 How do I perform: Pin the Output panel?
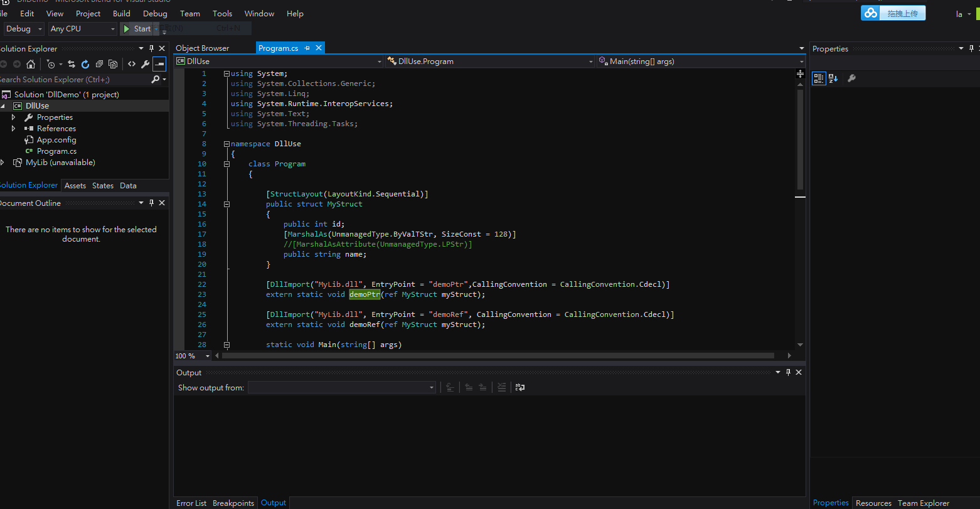click(789, 372)
